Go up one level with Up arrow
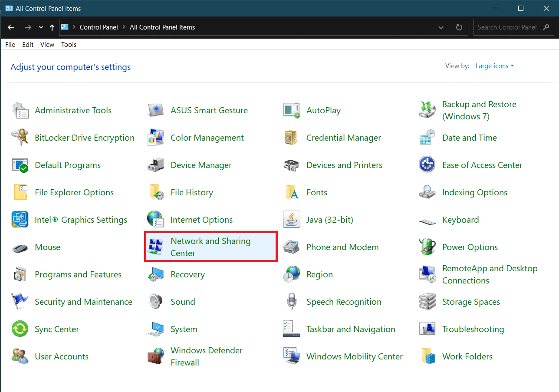Image resolution: width=559 pixels, height=392 pixels. 52,27
